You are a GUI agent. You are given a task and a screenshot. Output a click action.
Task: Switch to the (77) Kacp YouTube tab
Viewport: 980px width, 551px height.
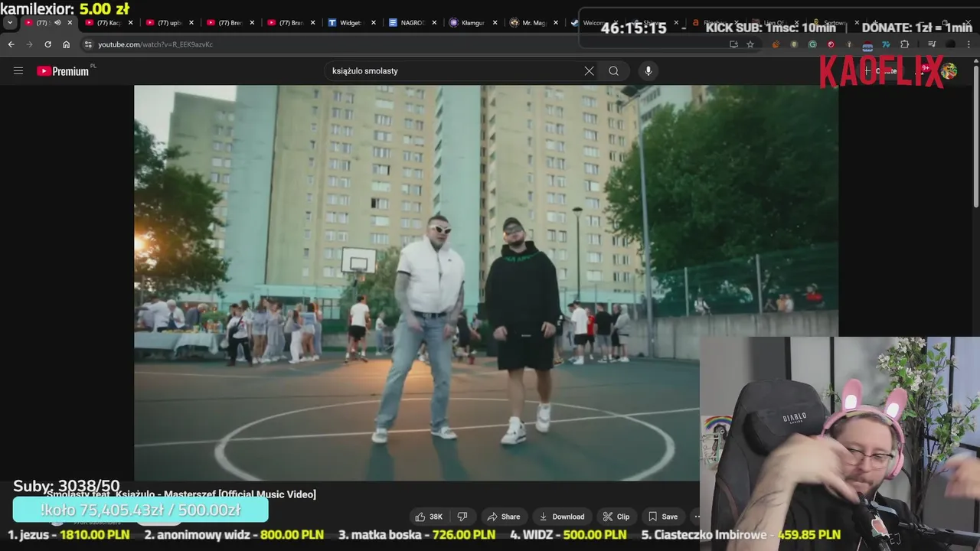tap(108, 23)
